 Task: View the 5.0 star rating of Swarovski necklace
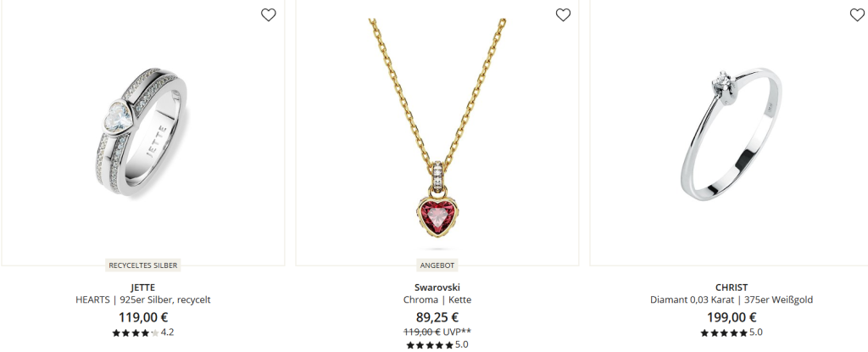click(x=437, y=345)
